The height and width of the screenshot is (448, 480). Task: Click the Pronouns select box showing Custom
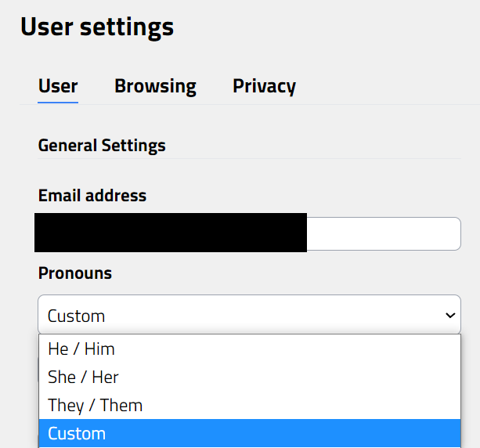pyautogui.click(x=249, y=315)
